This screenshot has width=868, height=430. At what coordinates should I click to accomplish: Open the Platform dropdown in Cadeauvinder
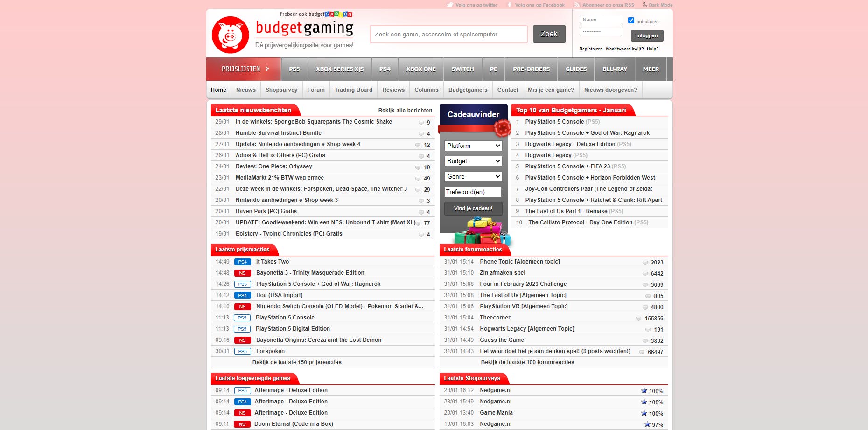[x=473, y=146]
